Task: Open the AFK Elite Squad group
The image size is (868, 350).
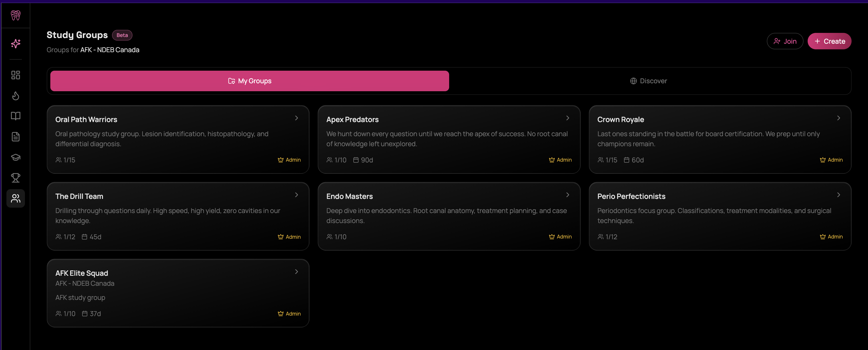Action: point(178,293)
